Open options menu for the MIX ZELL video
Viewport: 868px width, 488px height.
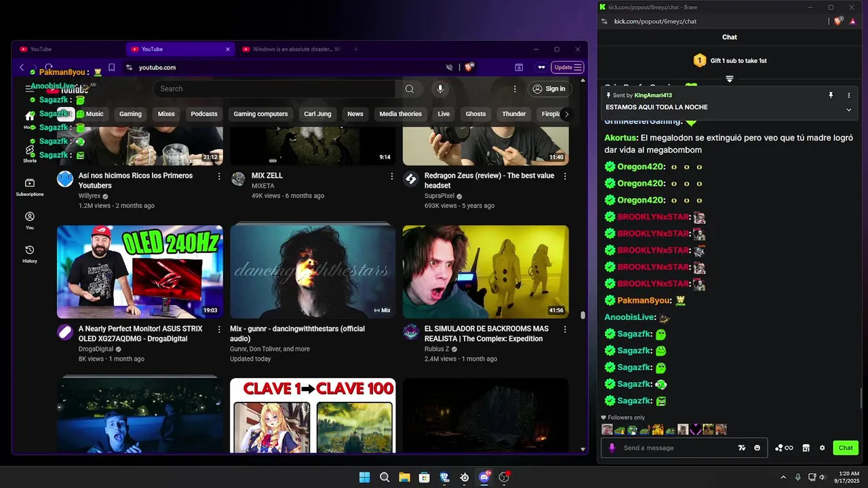(391, 176)
